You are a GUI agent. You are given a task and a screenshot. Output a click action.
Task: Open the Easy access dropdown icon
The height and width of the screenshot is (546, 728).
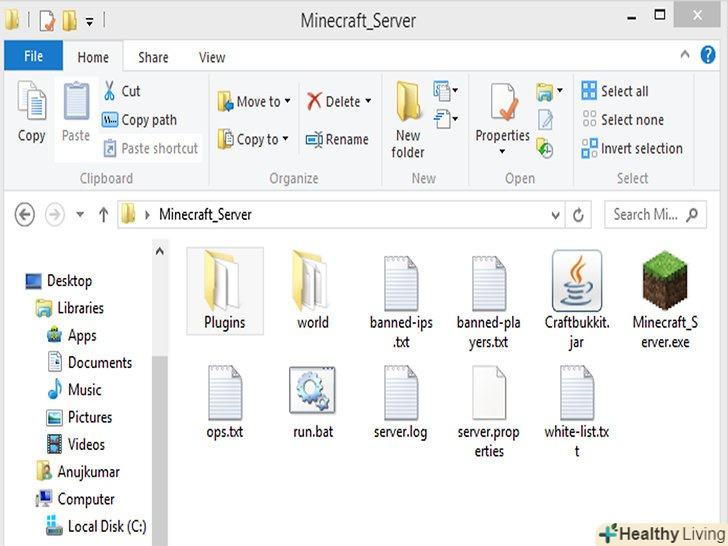tap(445, 119)
